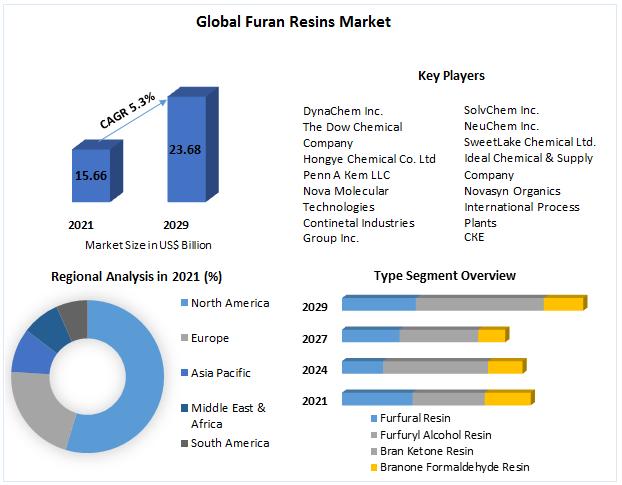Click the 'Global Furan Resins Market' title
Screen dimensions: 622x485
pyautogui.click(x=294, y=22)
